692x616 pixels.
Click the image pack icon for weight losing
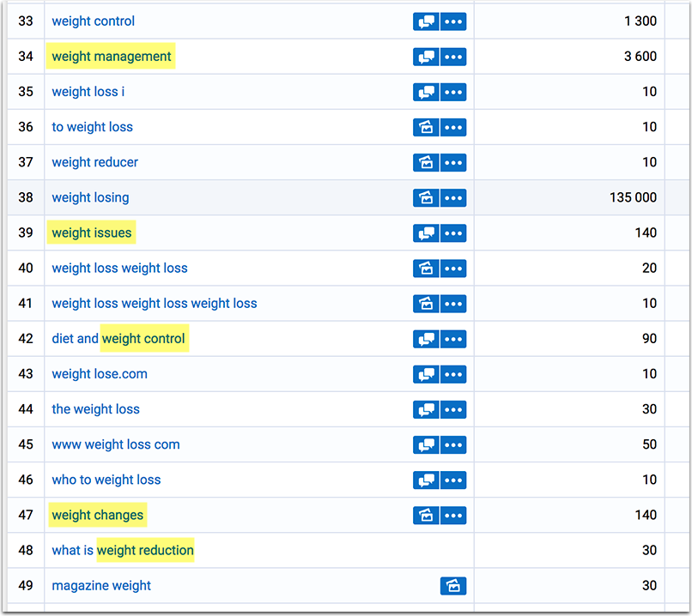pos(426,197)
